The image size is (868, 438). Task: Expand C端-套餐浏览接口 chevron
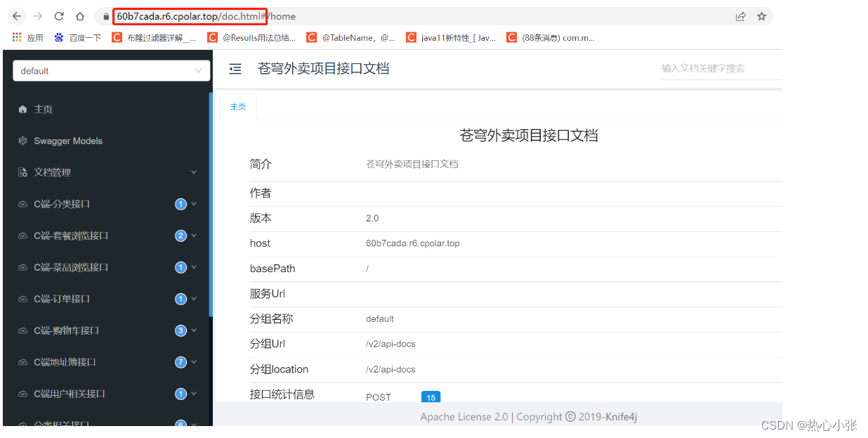(x=194, y=236)
